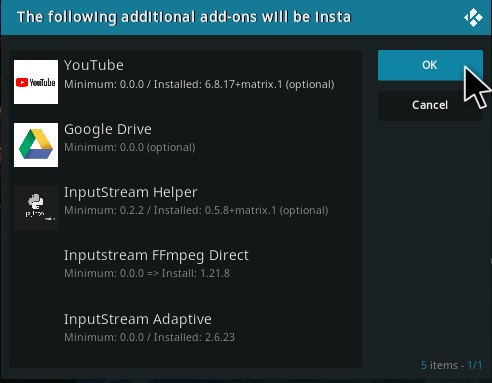Dismiss the dialog with Cancel
Screen dimensions: 492x383
tap(430, 105)
